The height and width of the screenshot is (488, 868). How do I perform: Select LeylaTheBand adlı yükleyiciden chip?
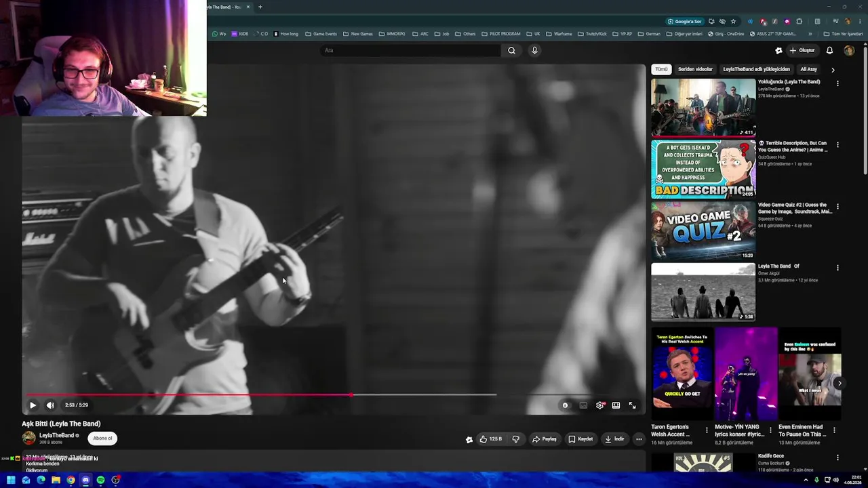pyautogui.click(x=756, y=69)
